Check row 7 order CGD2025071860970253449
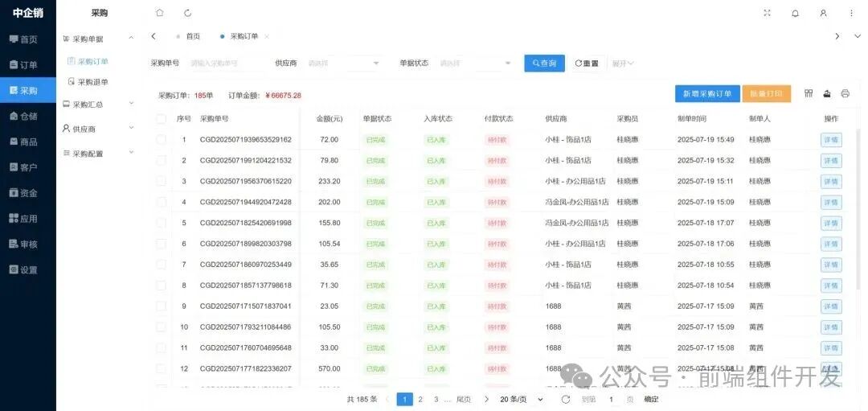 (x=161, y=264)
